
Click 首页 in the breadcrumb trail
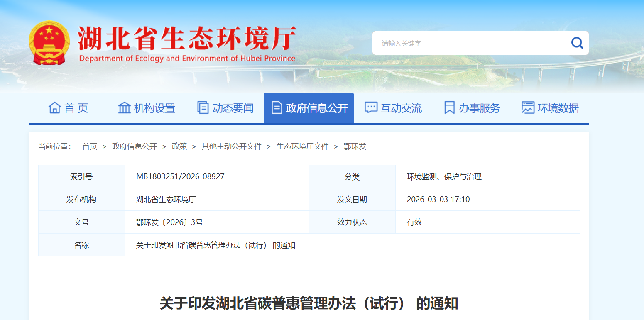coord(90,147)
